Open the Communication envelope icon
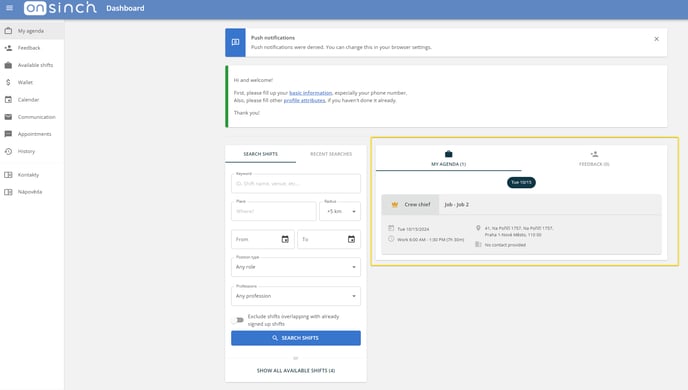 [x=8, y=117]
